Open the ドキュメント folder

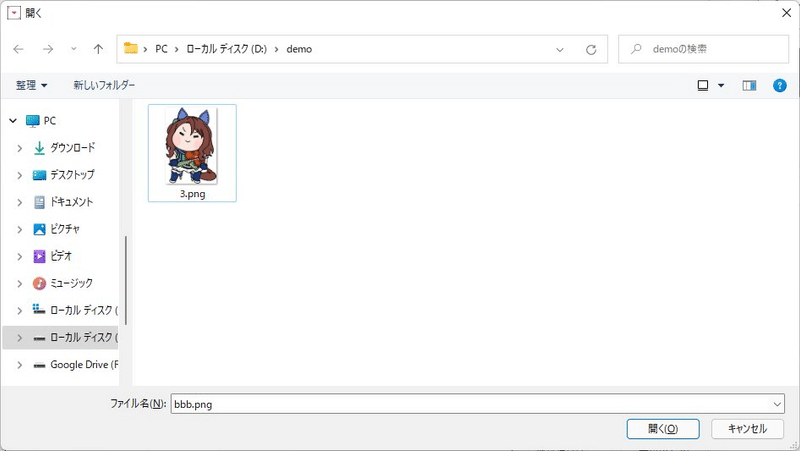[71, 202]
